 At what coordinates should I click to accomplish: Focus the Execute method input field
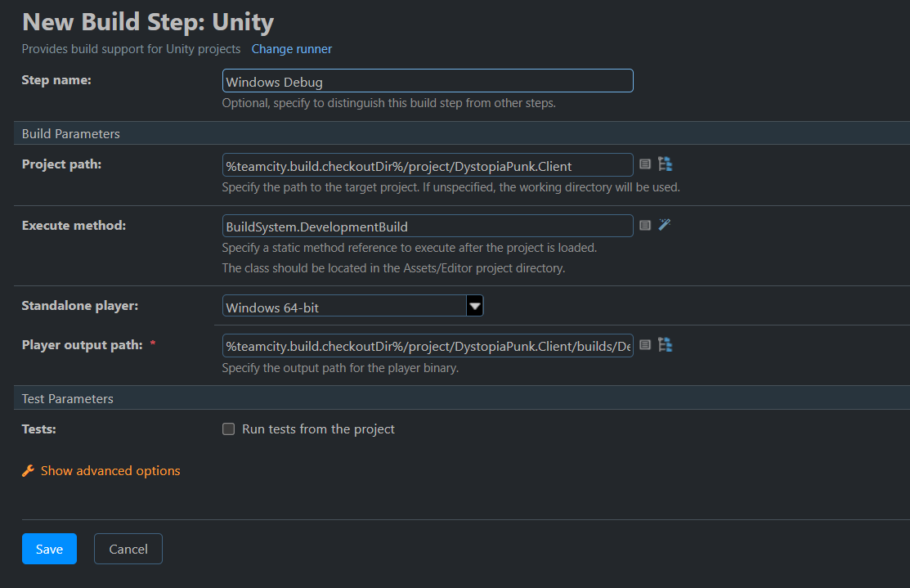(428, 226)
